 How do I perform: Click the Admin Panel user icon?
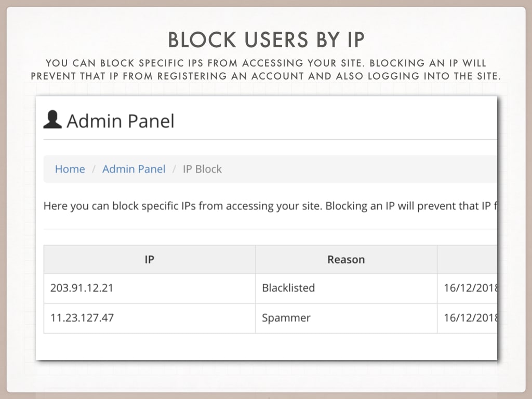[52, 119]
